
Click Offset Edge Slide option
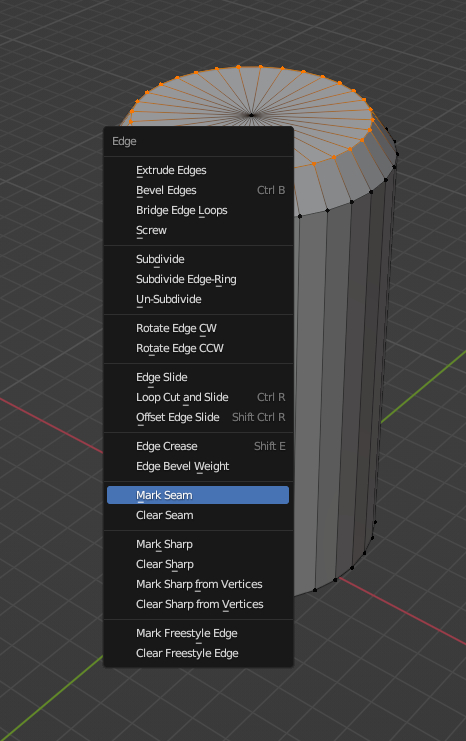click(198, 417)
